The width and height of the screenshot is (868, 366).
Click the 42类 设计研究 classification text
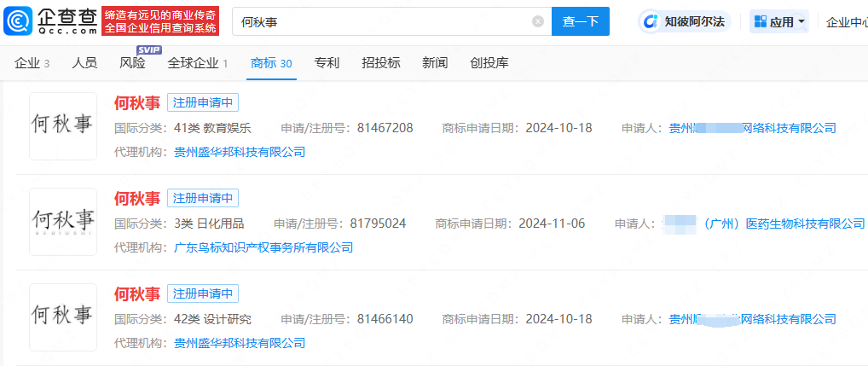point(212,319)
